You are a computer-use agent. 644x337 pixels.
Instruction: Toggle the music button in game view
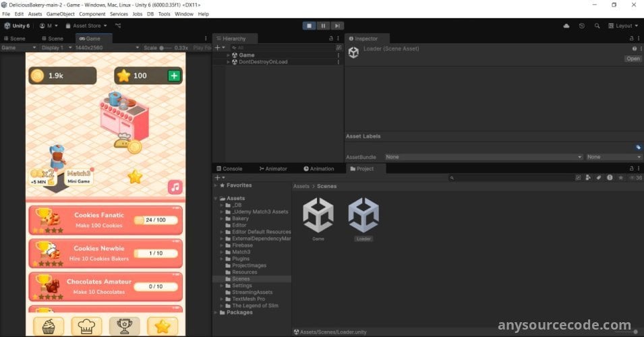(175, 187)
